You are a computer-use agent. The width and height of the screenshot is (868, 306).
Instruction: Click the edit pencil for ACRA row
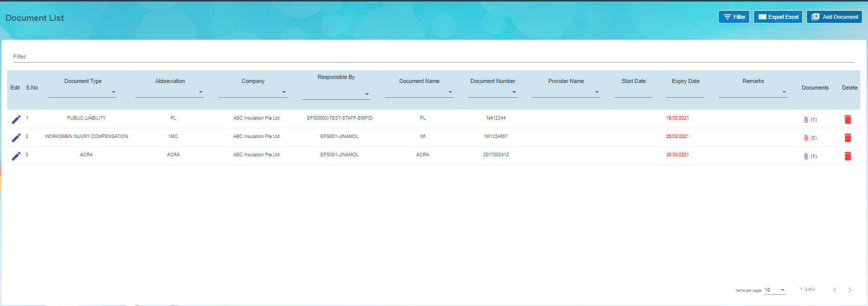pyautogui.click(x=16, y=156)
